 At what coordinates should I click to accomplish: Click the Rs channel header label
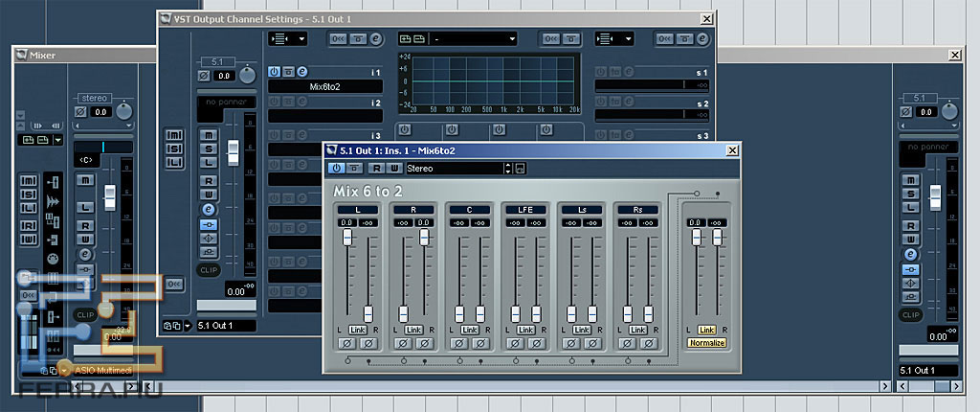coord(637,209)
